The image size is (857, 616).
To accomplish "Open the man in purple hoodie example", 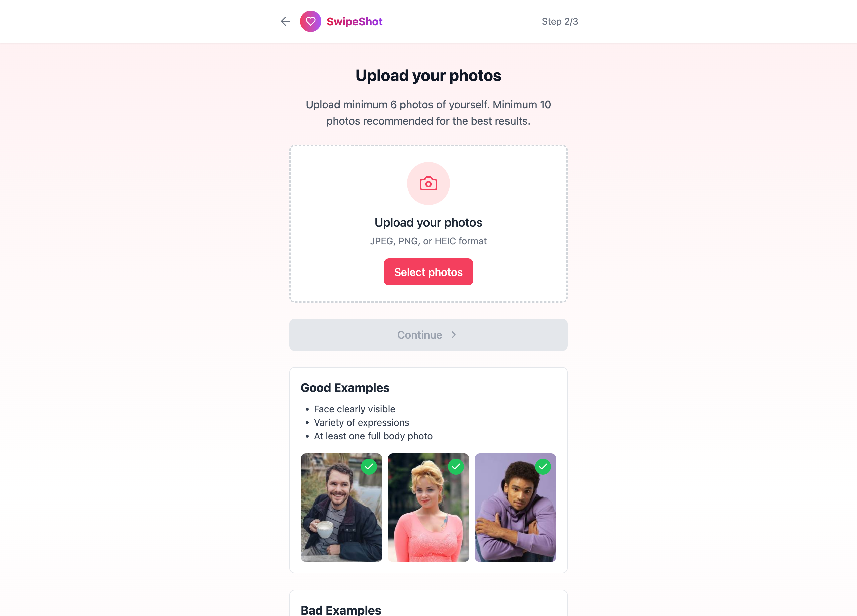I will coord(515,507).
